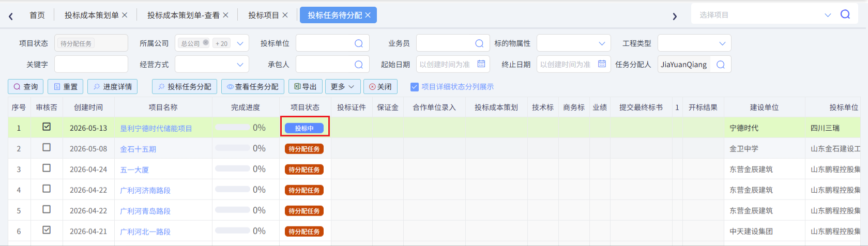
Task: Click the 投标成本策划 column header
Action: (x=496, y=107)
